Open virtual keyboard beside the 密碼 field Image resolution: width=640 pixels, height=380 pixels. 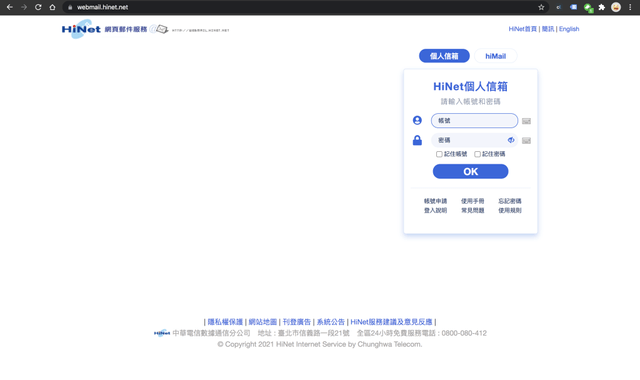tap(526, 140)
